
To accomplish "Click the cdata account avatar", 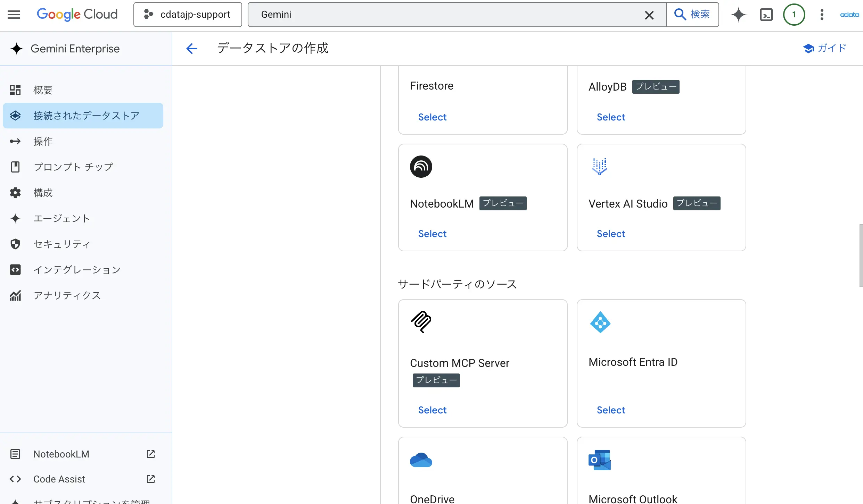I will pos(849,15).
